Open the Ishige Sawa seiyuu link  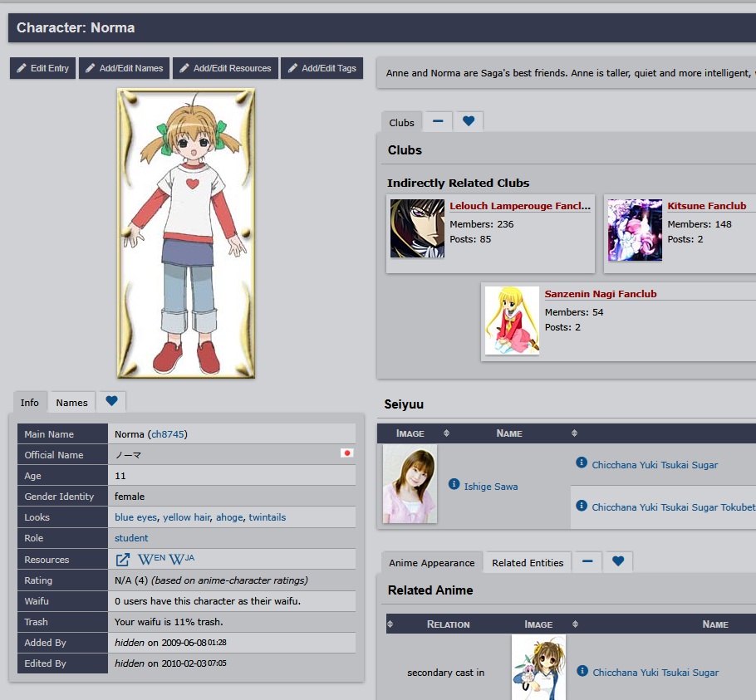491,487
